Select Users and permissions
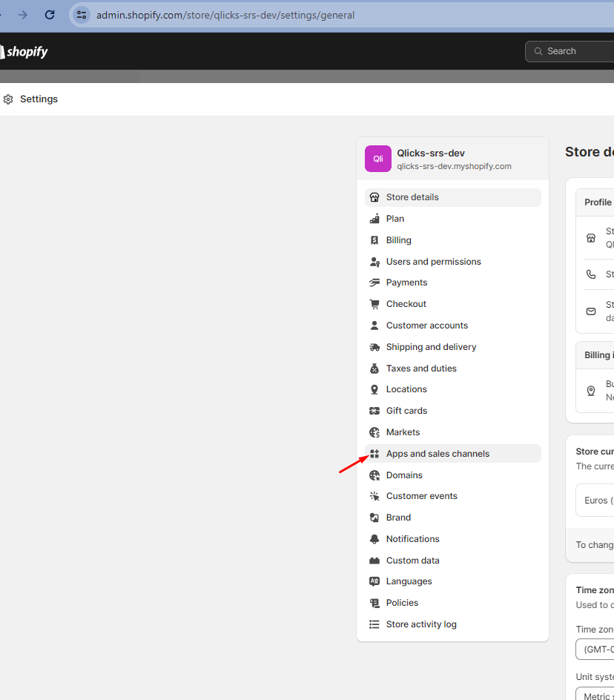Image resolution: width=614 pixels, height=700 pixels. [x=453, y=262]
